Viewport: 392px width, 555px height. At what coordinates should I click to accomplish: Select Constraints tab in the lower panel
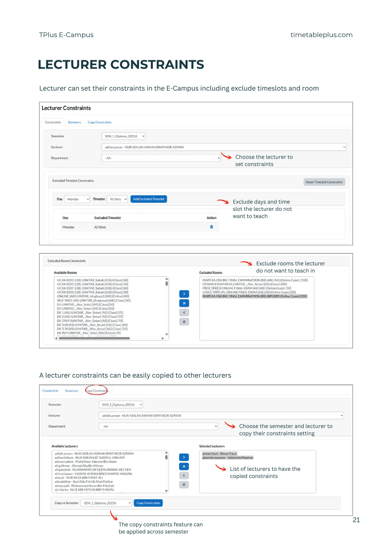click(x=50, y=391)
